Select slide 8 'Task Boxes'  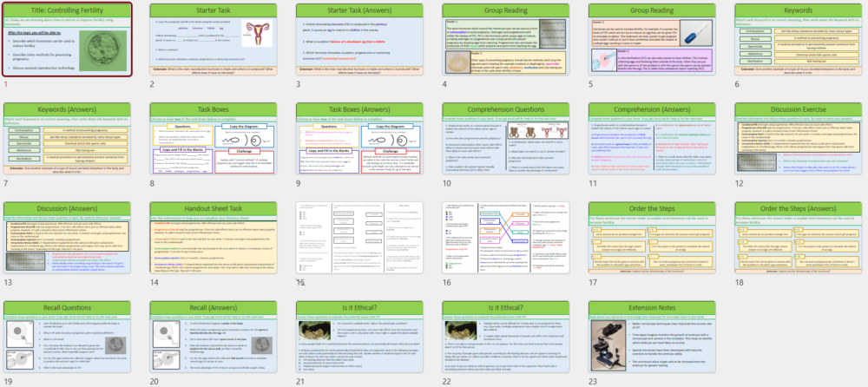pyautogui.click(x=214, y=139)
